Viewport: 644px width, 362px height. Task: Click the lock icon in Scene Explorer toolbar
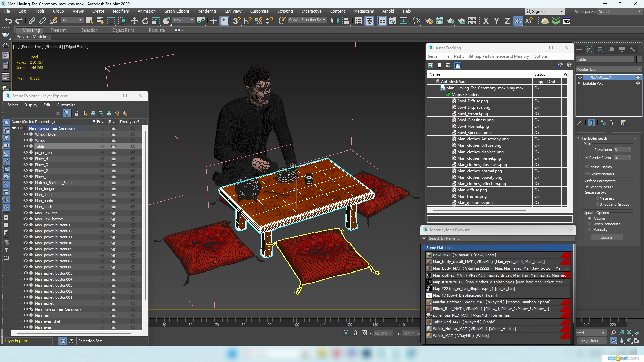(x=77, y=113)
